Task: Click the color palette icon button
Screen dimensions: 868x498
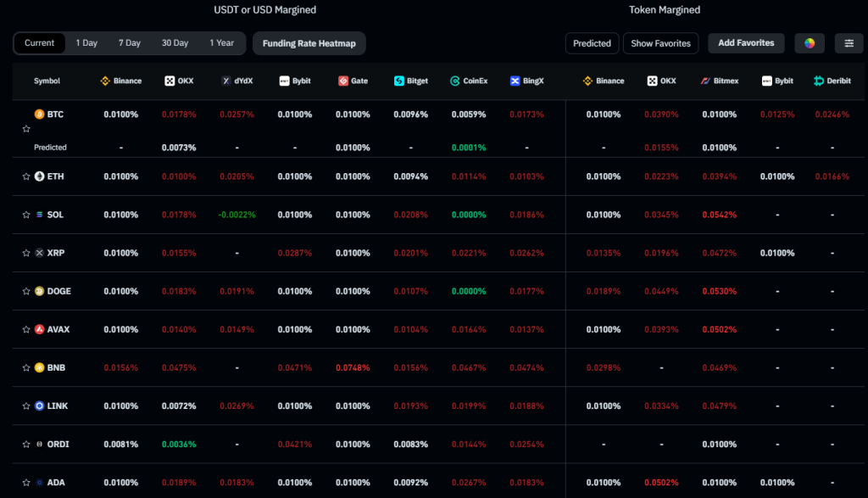Action: [x=810, y=43]
